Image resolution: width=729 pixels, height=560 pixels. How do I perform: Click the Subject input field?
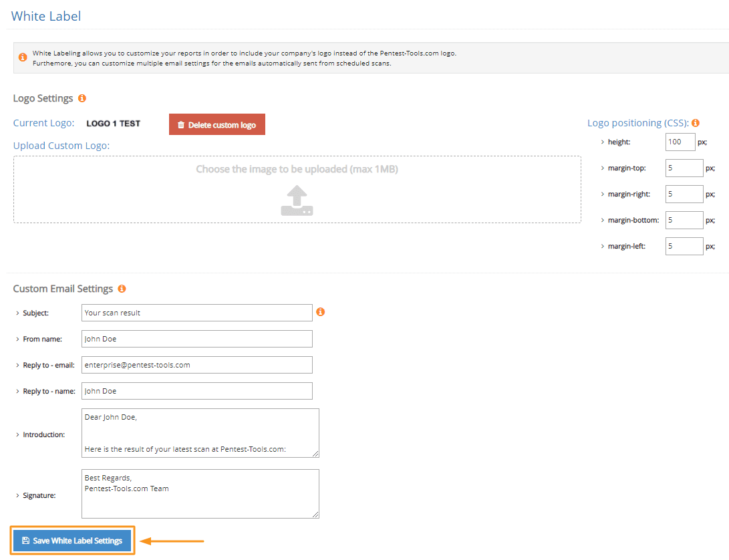tap(196, 313)
